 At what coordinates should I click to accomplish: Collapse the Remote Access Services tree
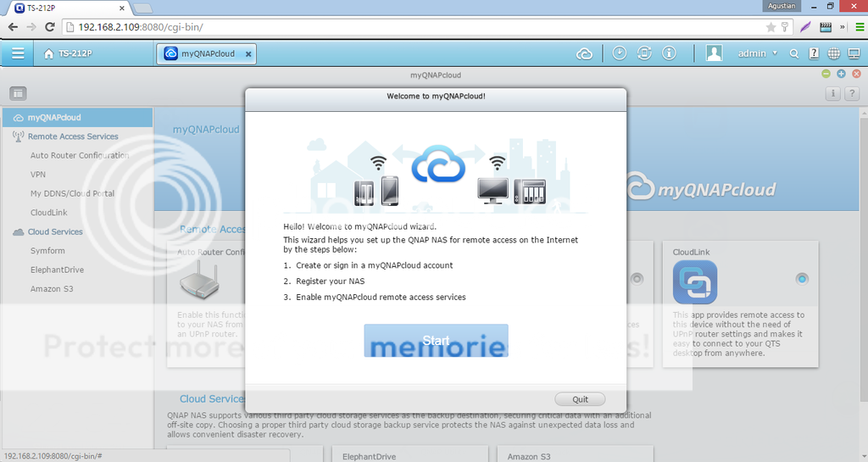(x=19, y=136)
